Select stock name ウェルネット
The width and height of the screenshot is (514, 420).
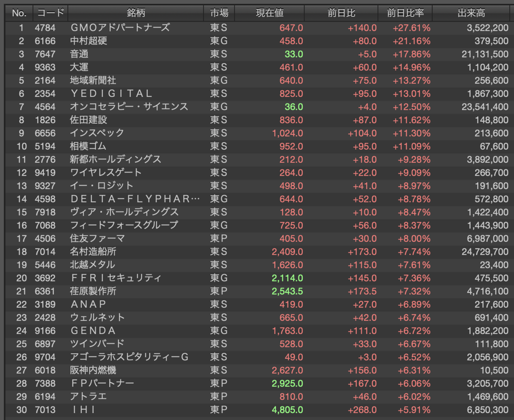click(x=97, y=318)
